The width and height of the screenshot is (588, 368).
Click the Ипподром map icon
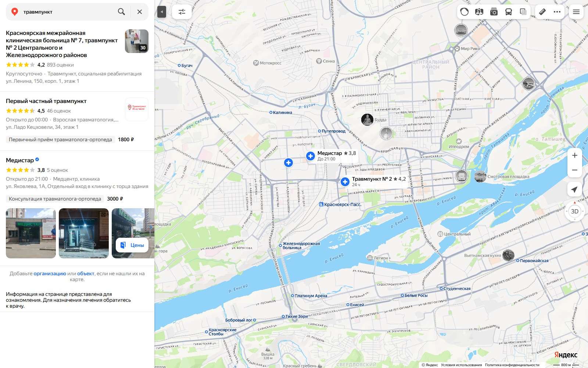pos(459,141)
